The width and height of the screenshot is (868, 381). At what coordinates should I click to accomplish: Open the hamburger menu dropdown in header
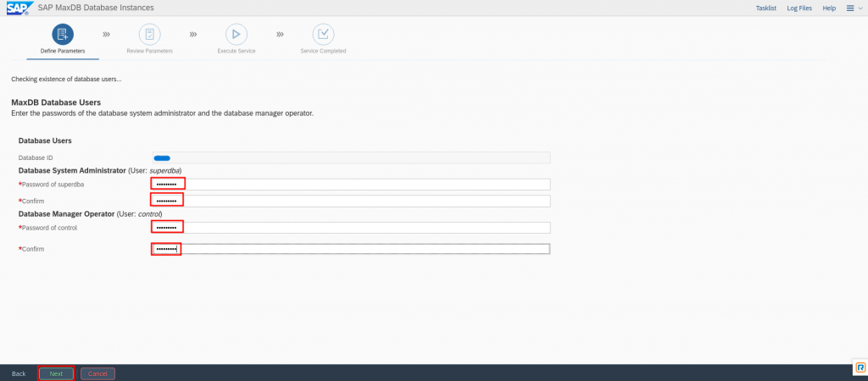coord(853,8)
